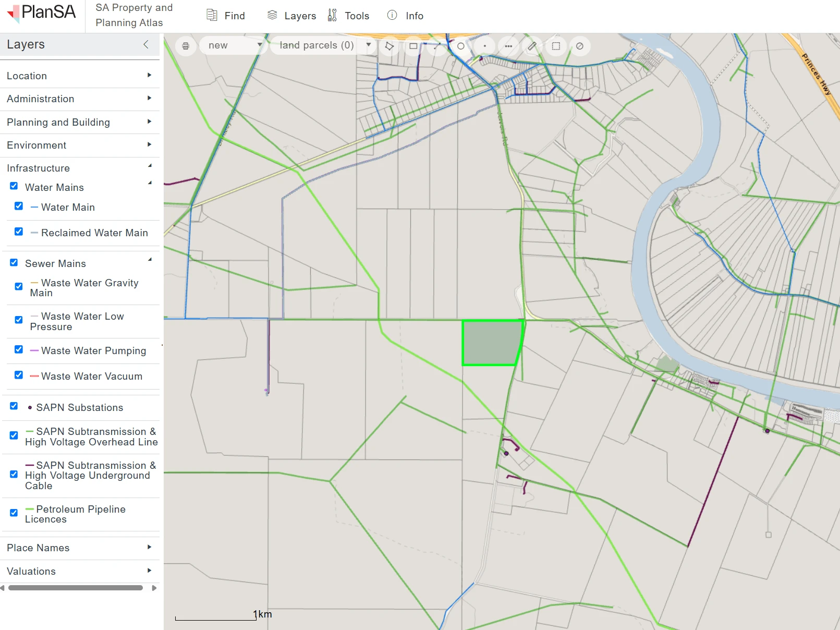Click the Layers panel horizontal scrollbar
The image size is (840, 630).
tap(76, 588)
